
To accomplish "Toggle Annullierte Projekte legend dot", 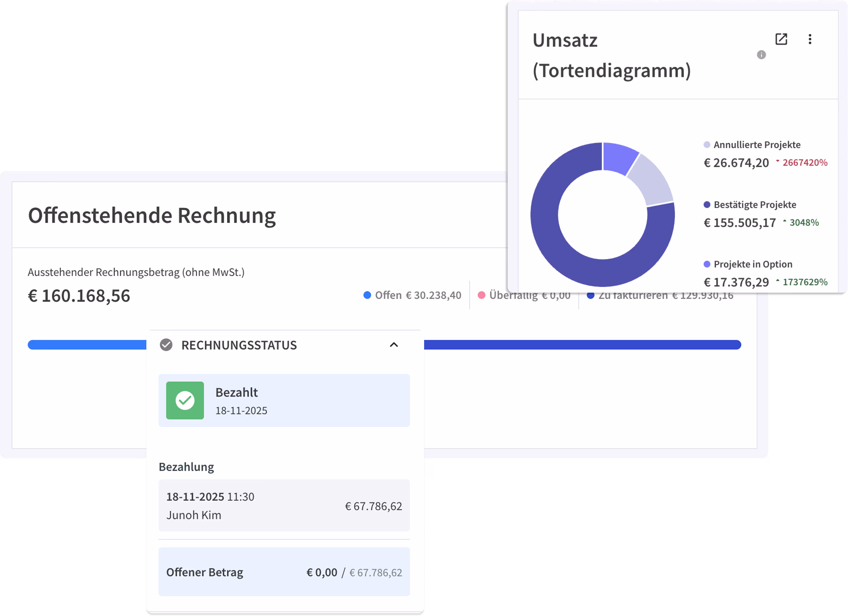I will point(707,145).
